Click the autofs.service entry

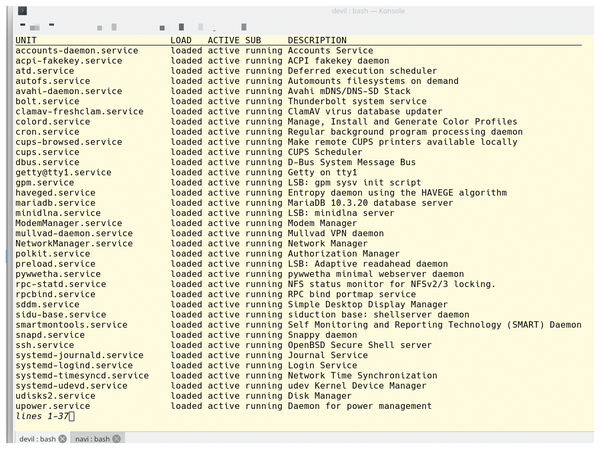point(53,81)
